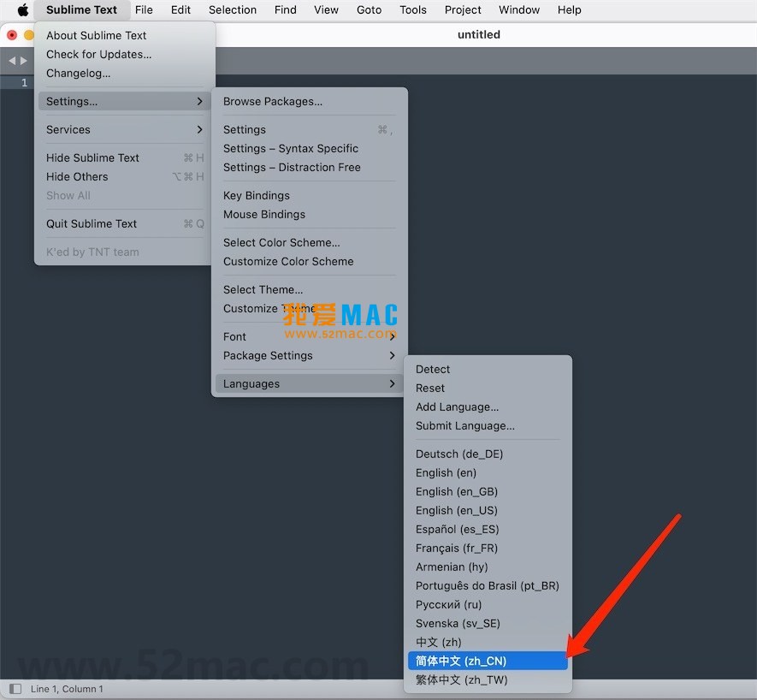Open the File menu
This screenshot has width=757, height=700.
(144, 9)
